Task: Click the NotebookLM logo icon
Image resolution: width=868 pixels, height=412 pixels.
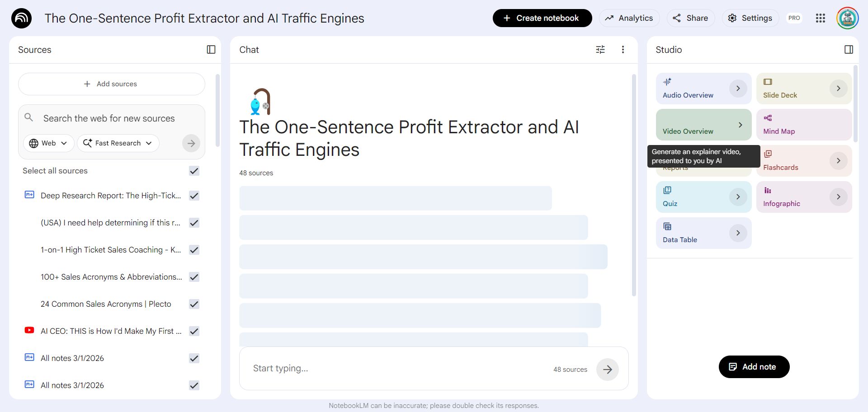Action: [21, 19]
